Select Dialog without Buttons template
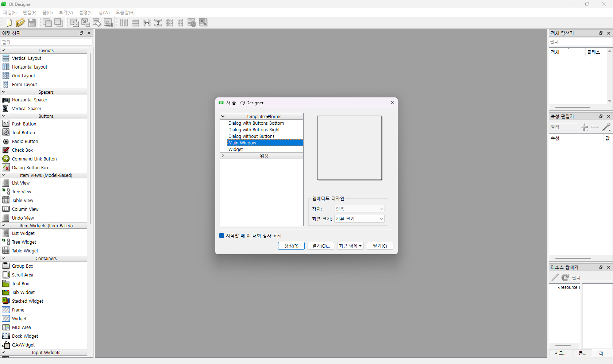 click(251, 136)
